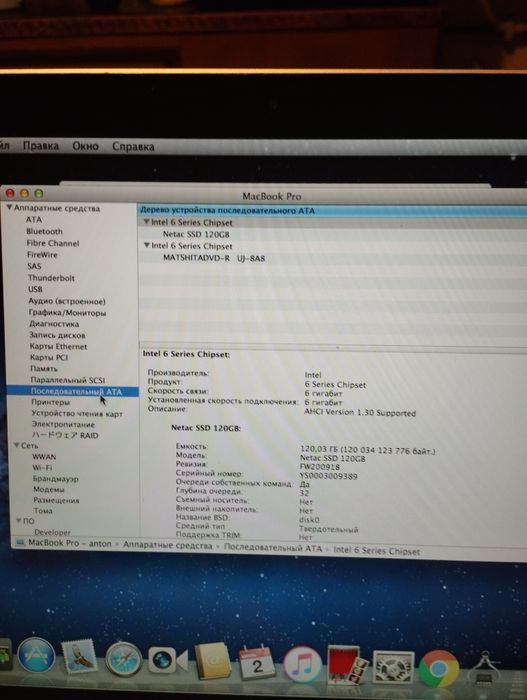Select Параллельный SCSI in sidebar
This screenshot has width=527, height=700.
68,380
